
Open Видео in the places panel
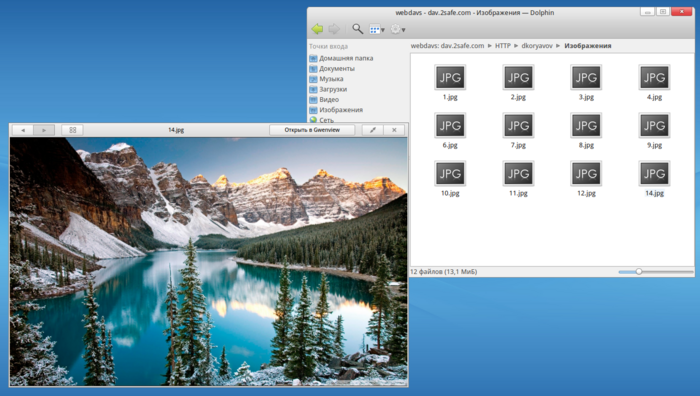coord(324,99)
